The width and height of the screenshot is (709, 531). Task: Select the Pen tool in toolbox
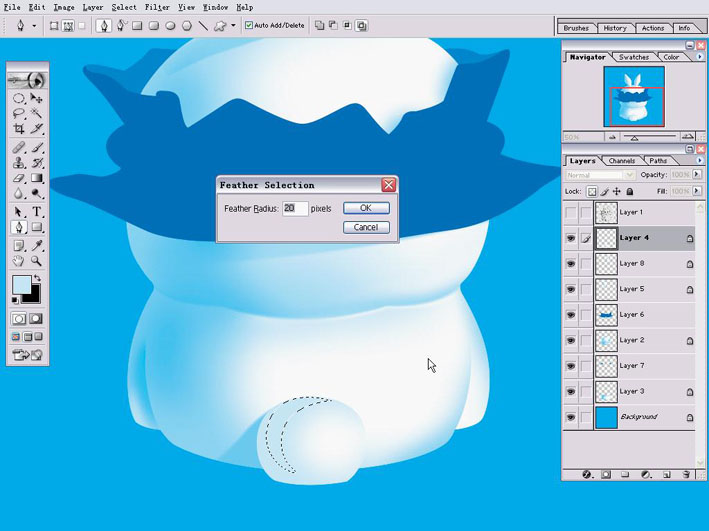[19, 227]
